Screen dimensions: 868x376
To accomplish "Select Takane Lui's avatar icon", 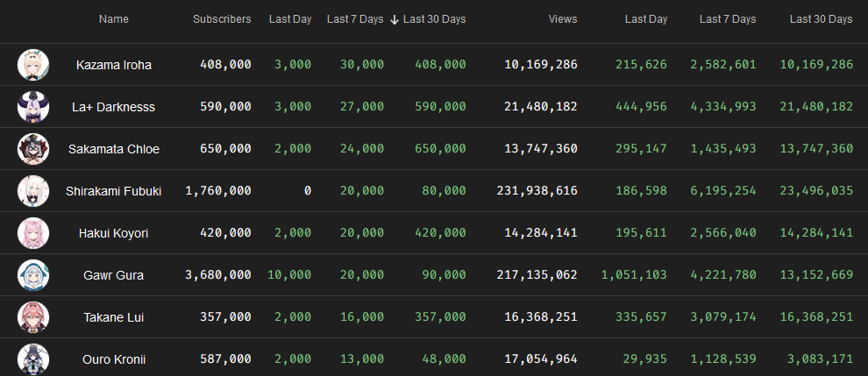I will point(33,317).
